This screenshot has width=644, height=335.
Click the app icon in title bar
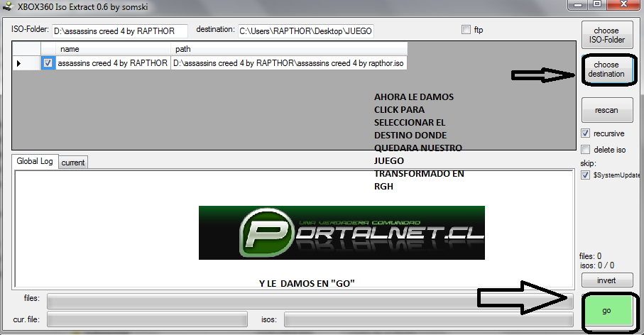8,6
